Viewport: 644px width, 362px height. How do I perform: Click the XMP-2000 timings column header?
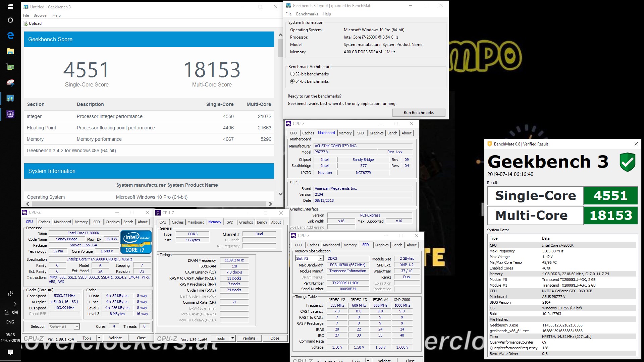[402, 300]
